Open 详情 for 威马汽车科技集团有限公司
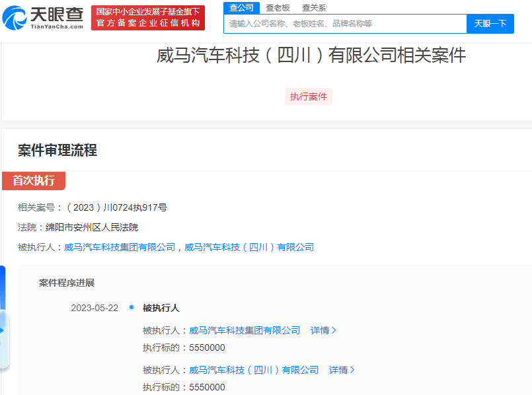 pyautogui.click(x=323, y=330)
